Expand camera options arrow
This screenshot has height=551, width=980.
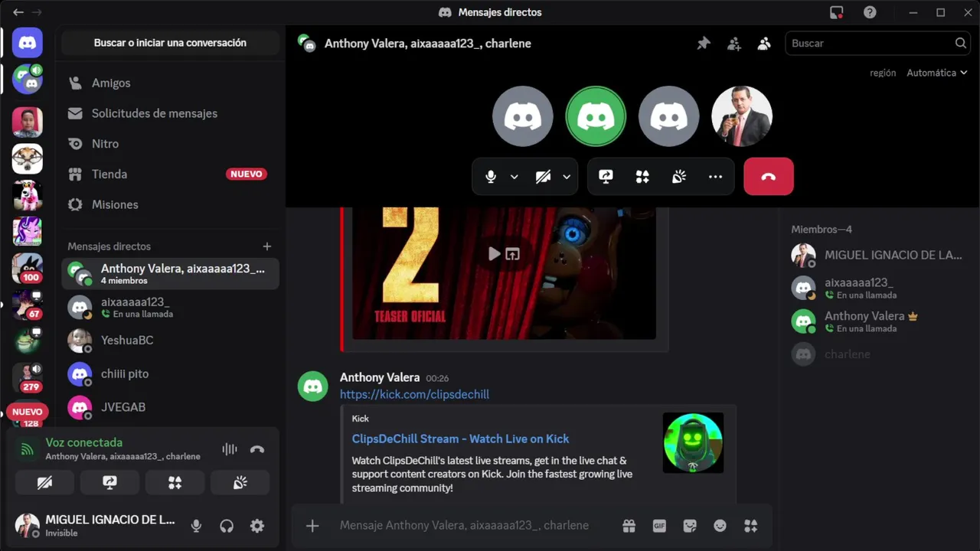coord(567,177)
